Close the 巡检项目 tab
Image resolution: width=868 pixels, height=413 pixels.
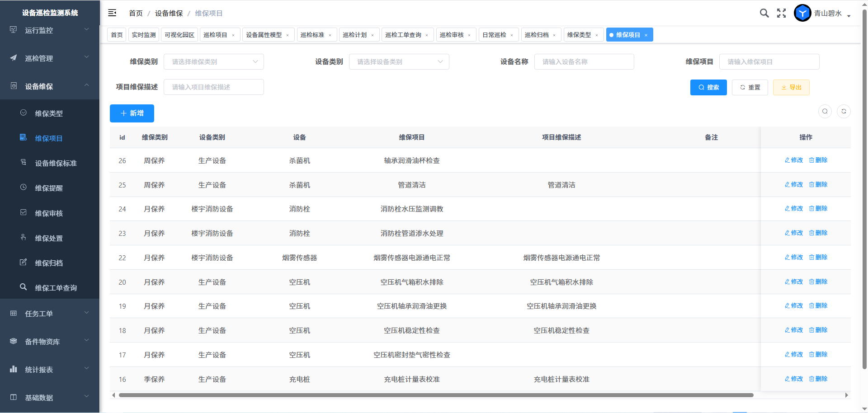coord(233,35)
